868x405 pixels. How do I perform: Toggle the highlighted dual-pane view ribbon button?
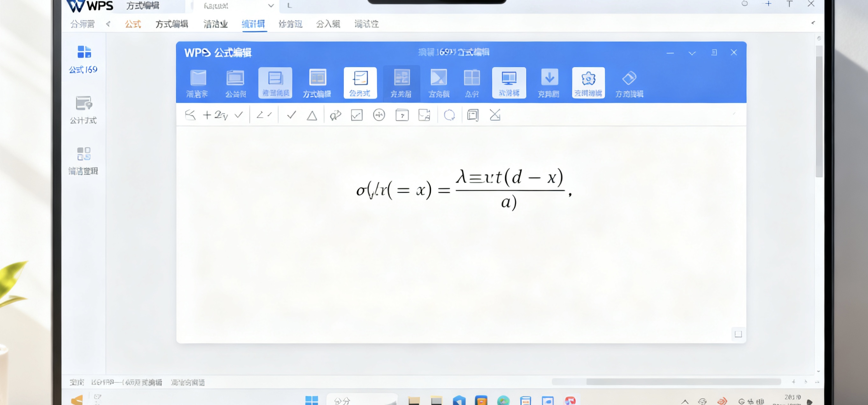pyautogui.click(x=509, y=82)
